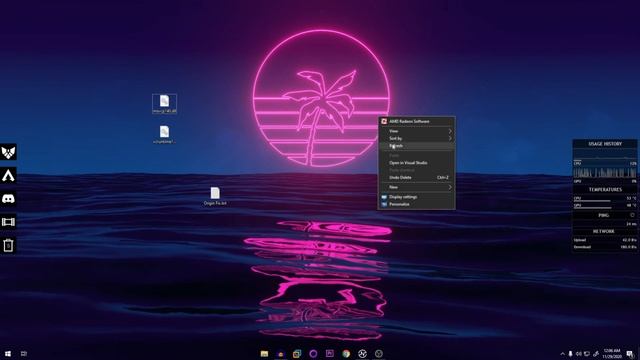Open the network tray icon
The height and width of the screenshot is (360, 640).
coord(587,353)
